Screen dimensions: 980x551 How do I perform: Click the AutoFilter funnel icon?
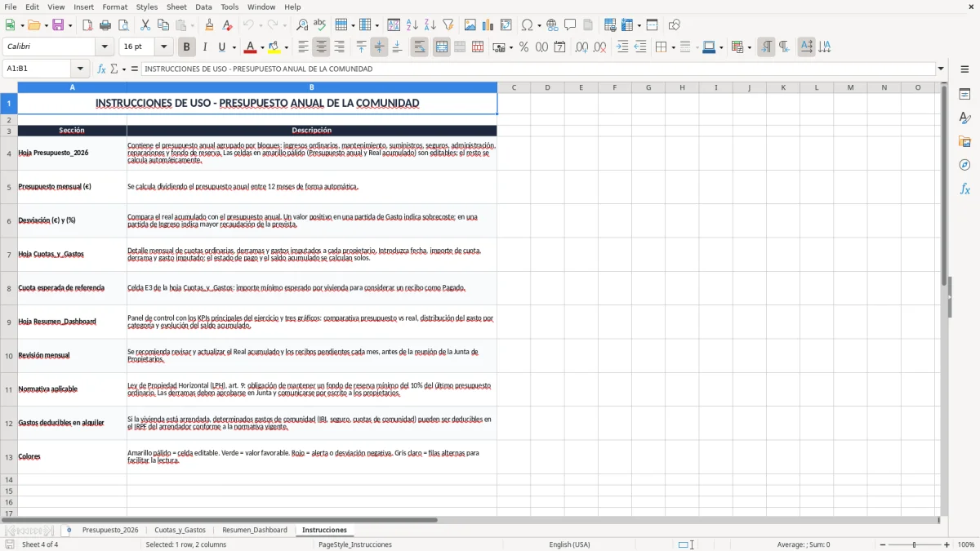point(448,25)
